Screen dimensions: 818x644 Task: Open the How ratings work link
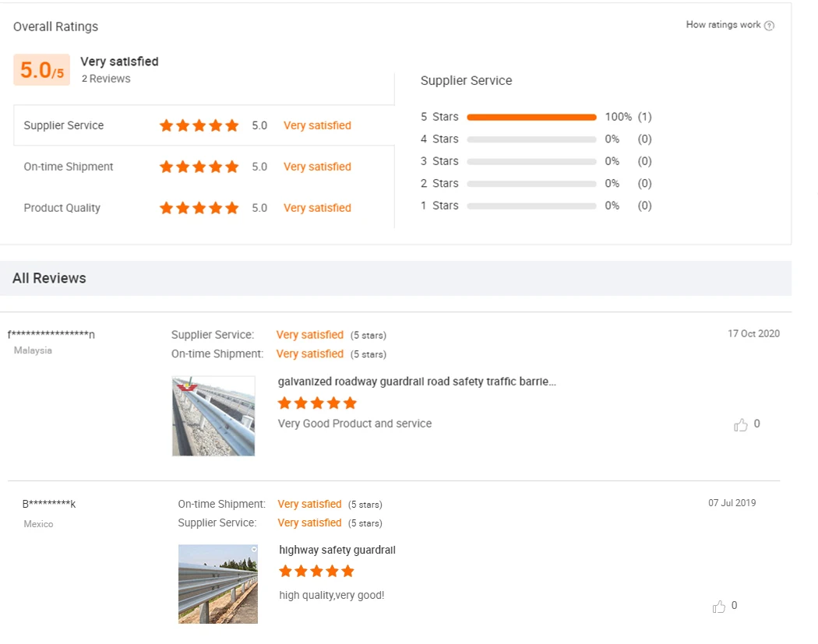click(x=723, y=25)
